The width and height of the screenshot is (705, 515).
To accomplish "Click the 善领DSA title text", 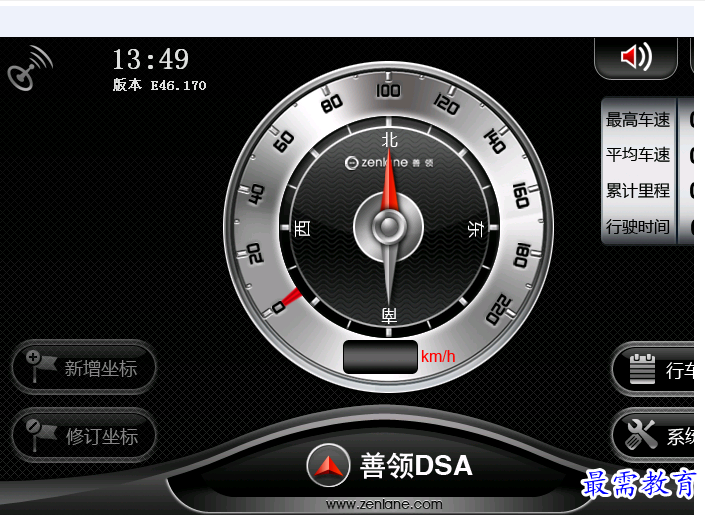I will click(416, 465).
